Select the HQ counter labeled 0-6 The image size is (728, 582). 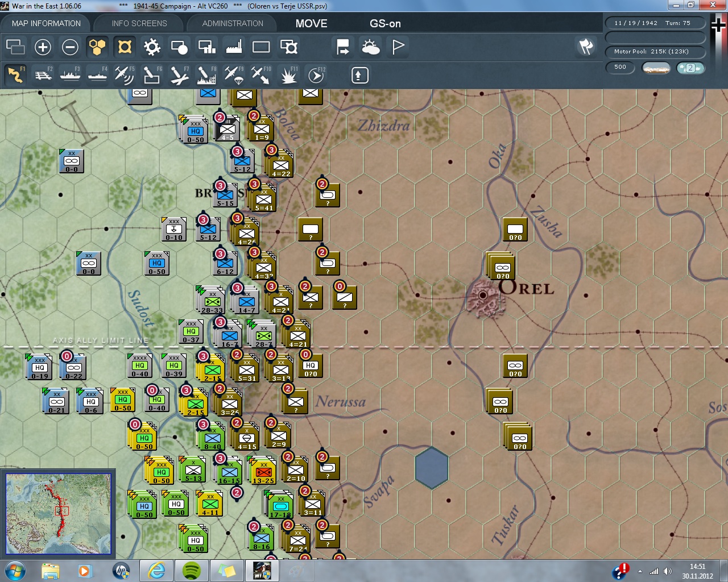[x=90, y=401]
